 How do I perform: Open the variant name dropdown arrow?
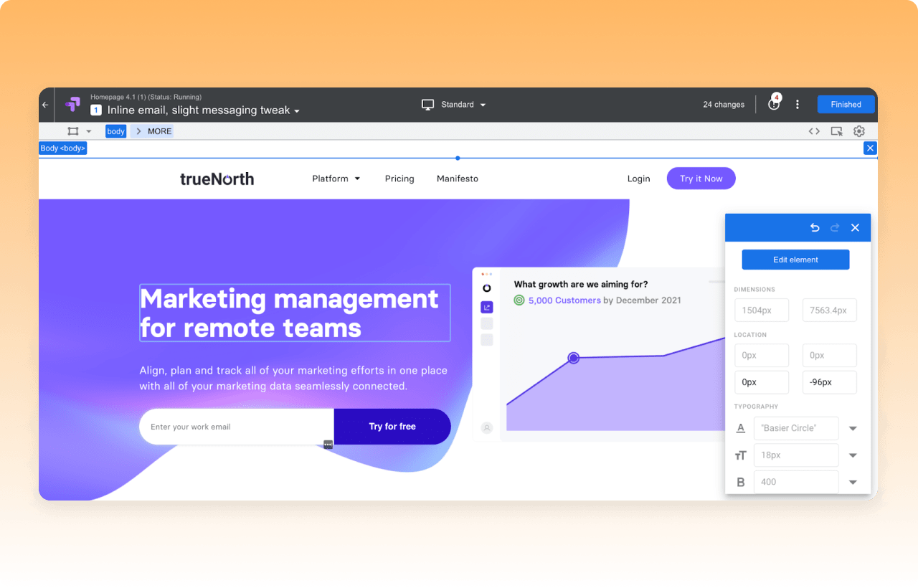click(x=297, y=111)
